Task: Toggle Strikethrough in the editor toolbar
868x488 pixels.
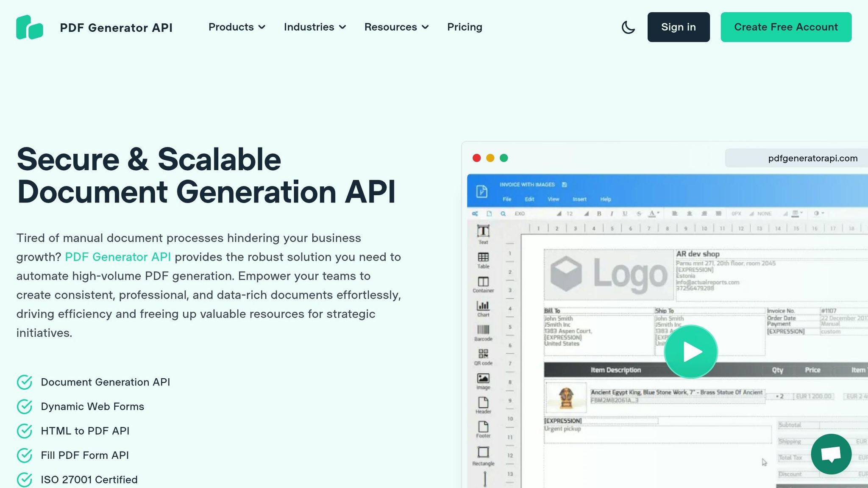Action: point(639,213)
